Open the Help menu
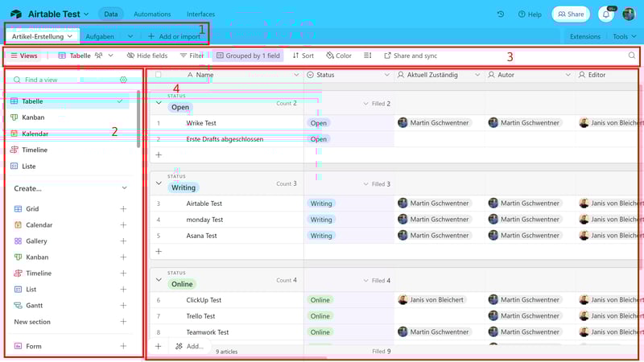This screenshot has width=644, height=362. [530, 14]
